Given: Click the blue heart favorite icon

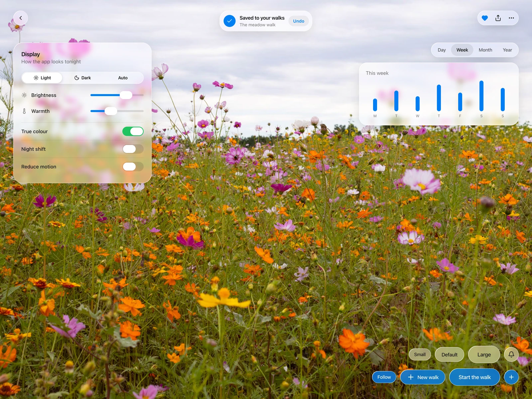Looking at the screenshot, I should [x=485, y=18].
